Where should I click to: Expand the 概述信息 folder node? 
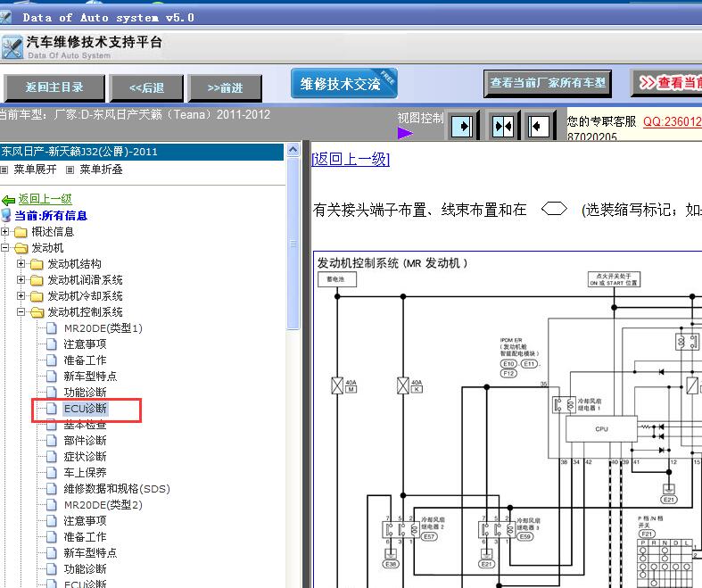point(4,231)
